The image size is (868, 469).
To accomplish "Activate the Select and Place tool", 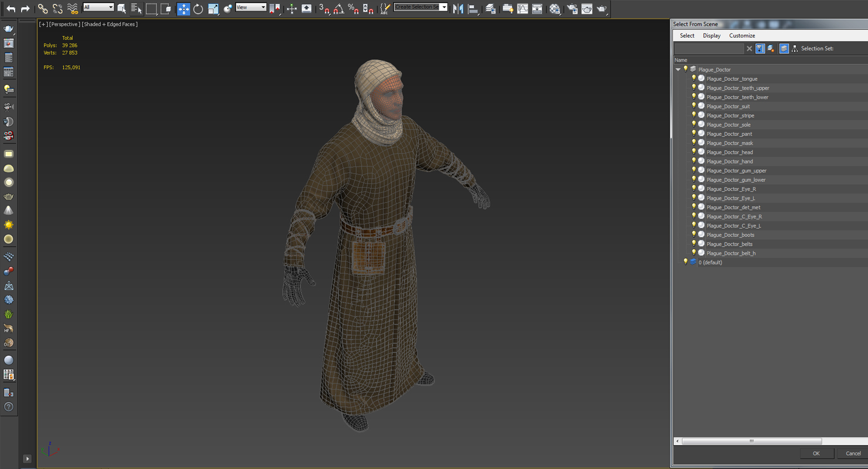I will point(228,8).
